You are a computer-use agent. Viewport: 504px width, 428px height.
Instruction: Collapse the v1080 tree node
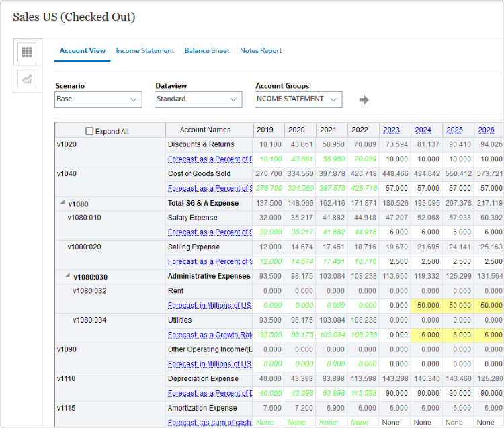62,203
